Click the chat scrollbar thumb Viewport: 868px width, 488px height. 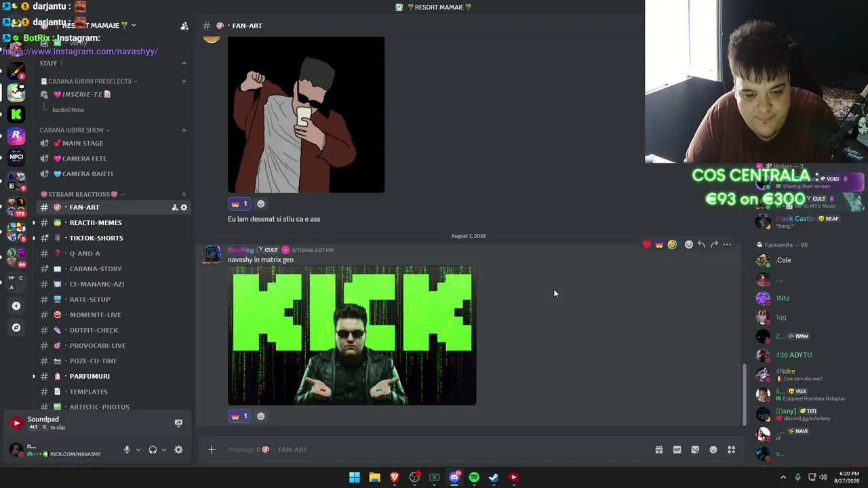pos(745,394)
